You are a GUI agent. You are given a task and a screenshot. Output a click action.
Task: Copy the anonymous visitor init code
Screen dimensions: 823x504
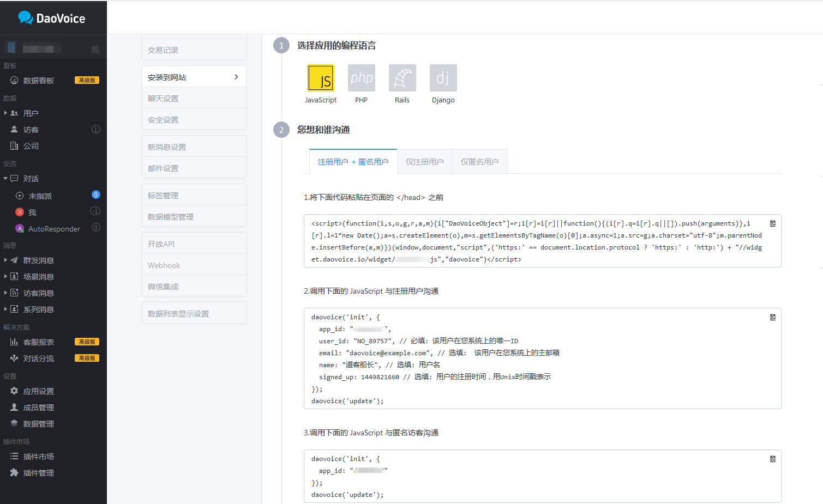(772, 459)
